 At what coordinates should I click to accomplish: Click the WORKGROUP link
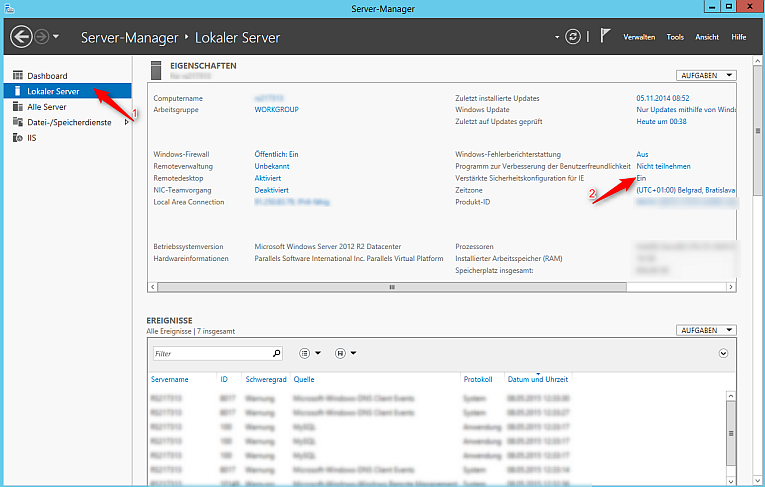pos(277,110)
